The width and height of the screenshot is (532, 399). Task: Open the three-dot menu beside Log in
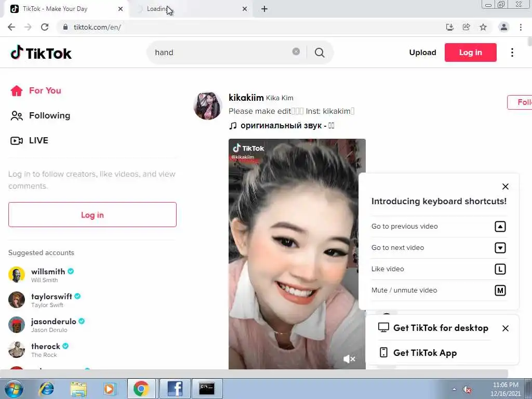[x=512, y=52]
